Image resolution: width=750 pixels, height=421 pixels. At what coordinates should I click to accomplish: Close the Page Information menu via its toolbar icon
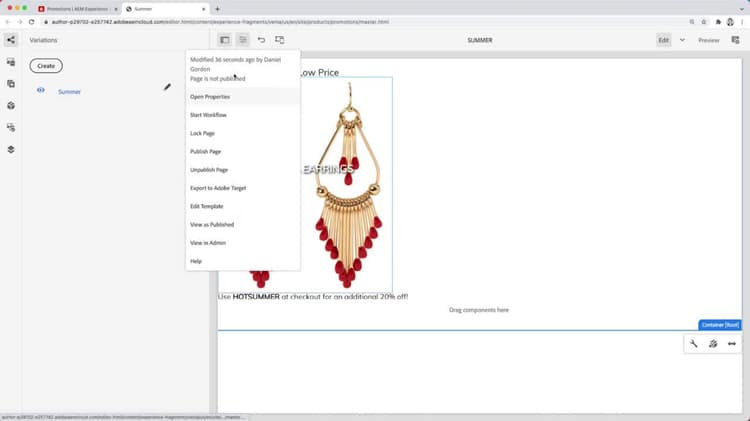coord(243,40)
